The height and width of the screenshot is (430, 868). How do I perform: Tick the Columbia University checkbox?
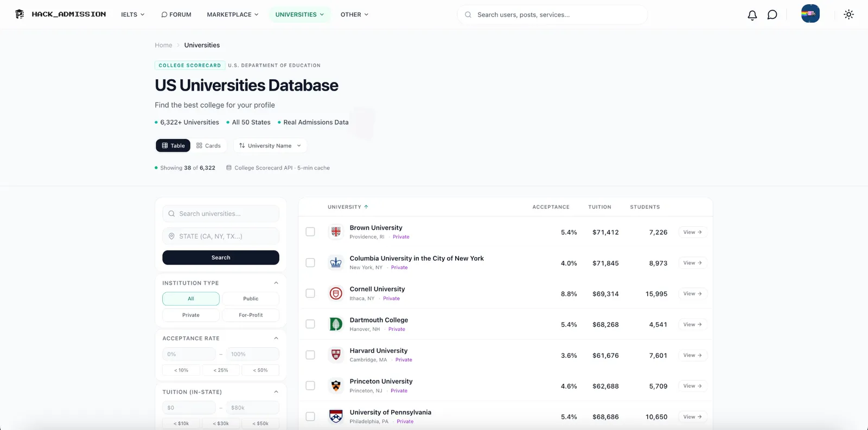click(310, 262)
